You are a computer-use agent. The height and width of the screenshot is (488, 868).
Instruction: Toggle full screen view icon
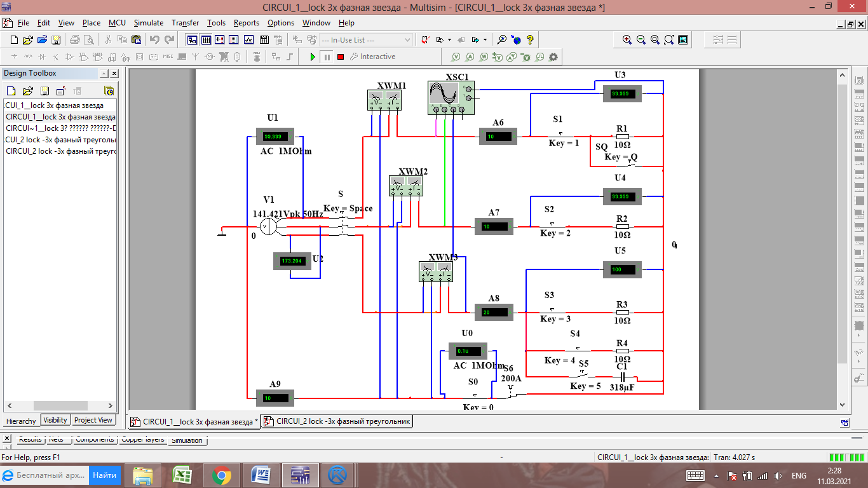click(x=683, y=39)
